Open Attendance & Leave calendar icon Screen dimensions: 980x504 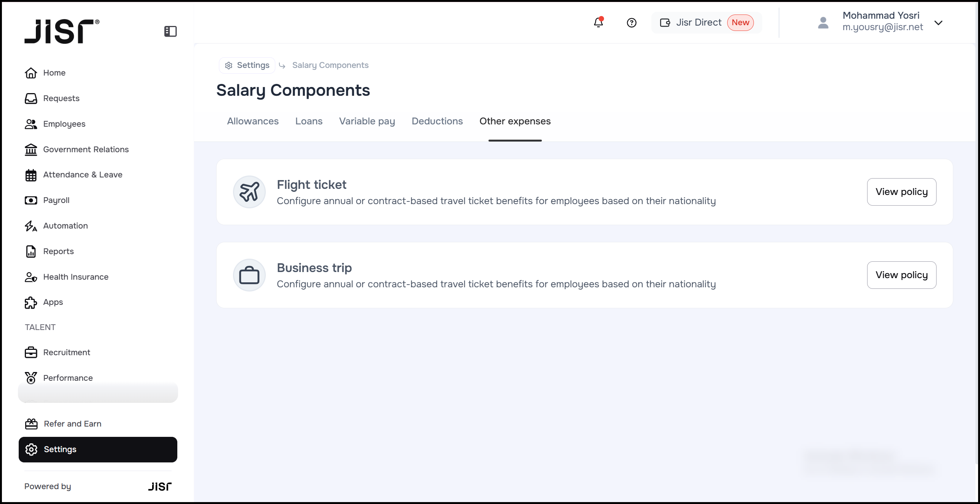tap(31, 175)
